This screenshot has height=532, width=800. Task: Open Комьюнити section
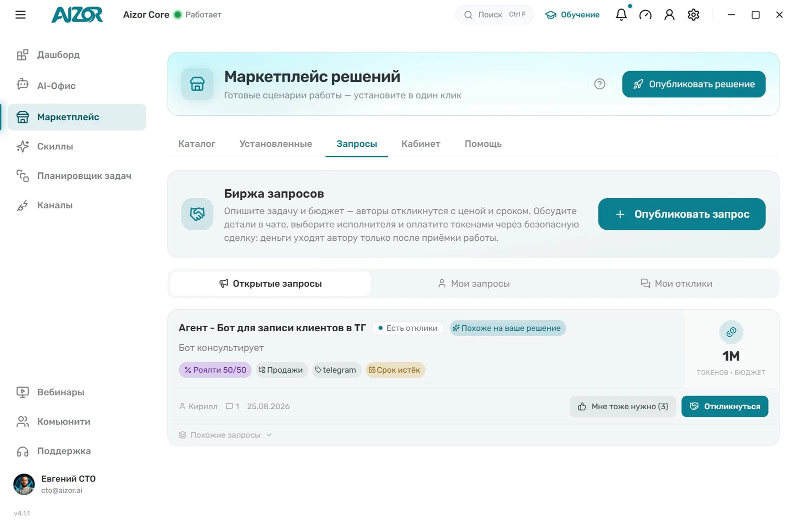(x=77, y=422)
